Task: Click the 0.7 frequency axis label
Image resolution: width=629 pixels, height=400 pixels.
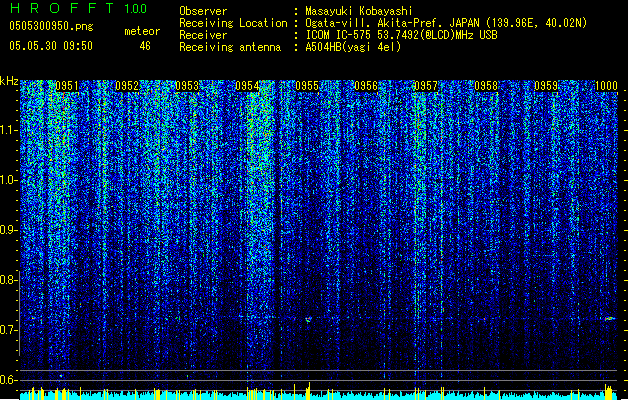Action: point(8,330)
